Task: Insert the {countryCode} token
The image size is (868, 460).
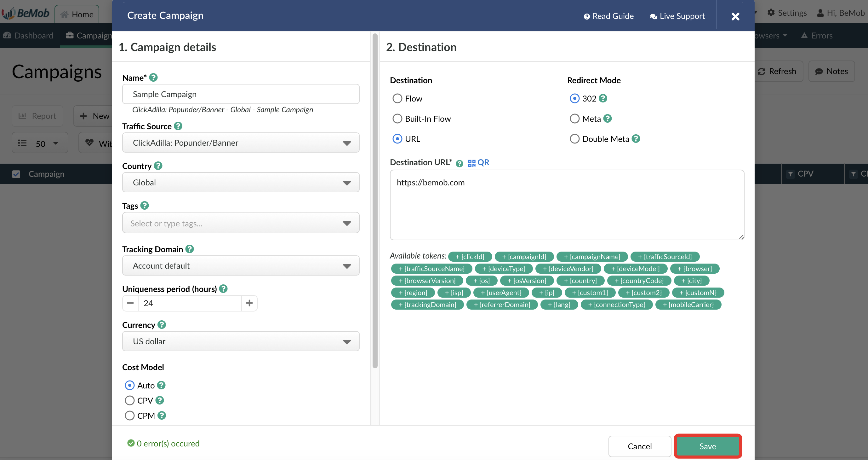Action: pyautogui.click(x=639, y=281)
